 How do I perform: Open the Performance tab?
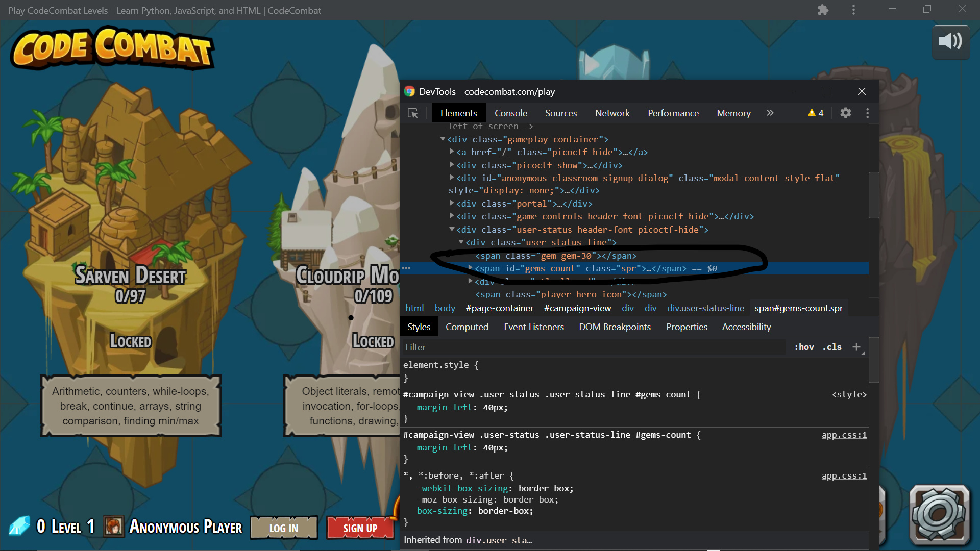click(673, 113)
